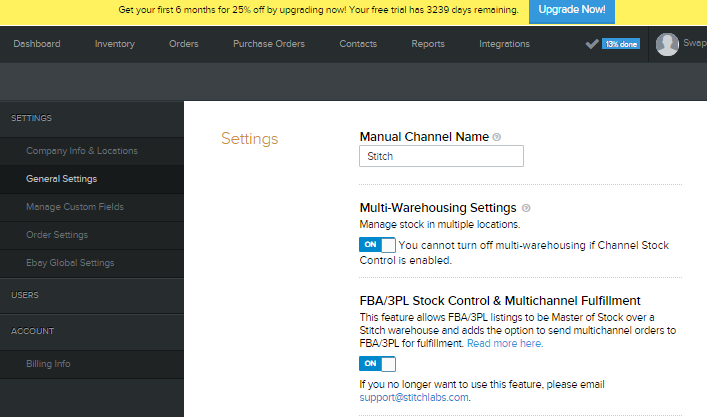Toggle the FBA/3PL Stock Control switch

tap(377, 364)
